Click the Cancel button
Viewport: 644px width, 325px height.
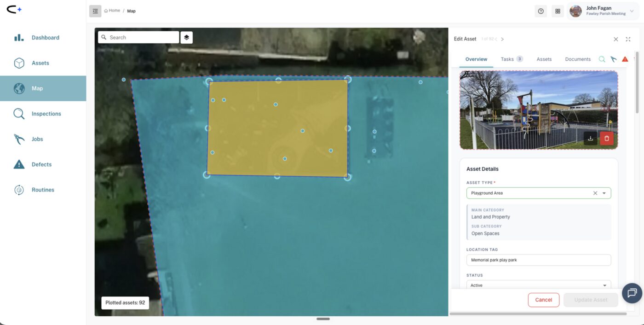[544, 300]
